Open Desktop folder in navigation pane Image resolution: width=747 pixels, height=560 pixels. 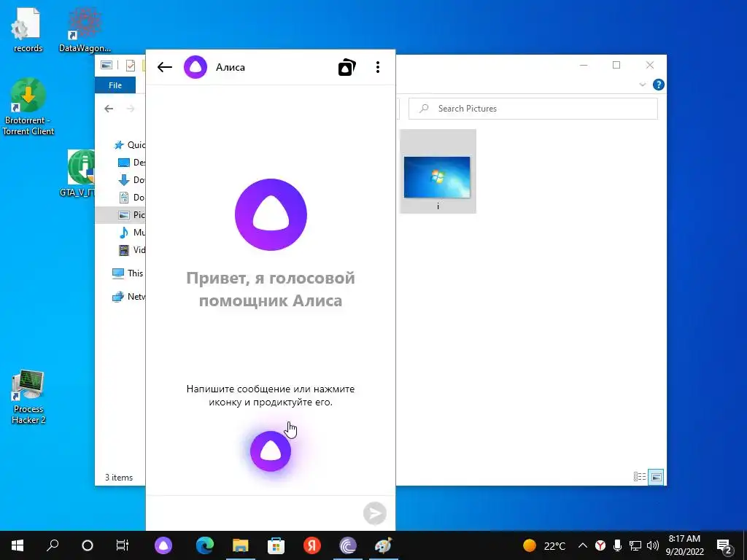pyautogui.click(x=131, y=163)
